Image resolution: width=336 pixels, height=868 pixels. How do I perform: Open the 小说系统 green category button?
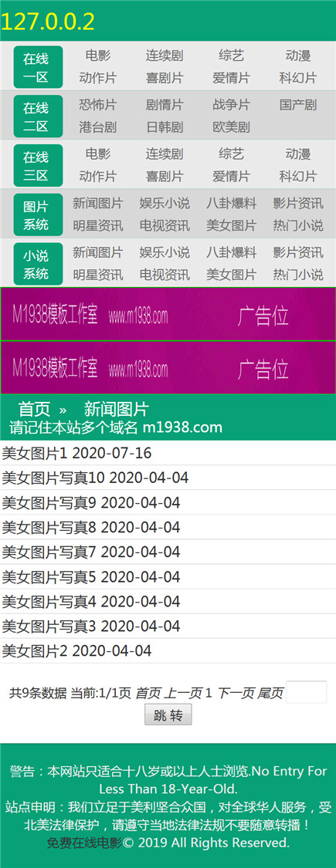(x=38, y=264)
